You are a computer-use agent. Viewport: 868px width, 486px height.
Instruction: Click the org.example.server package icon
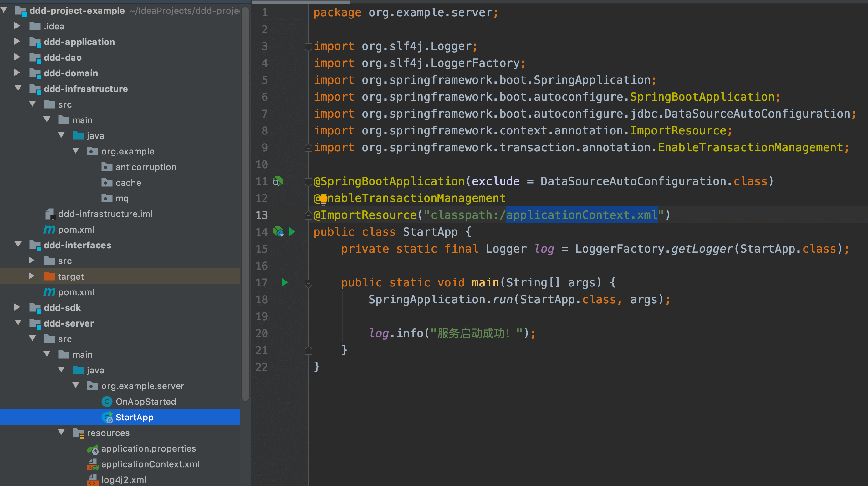click(92, 386)
